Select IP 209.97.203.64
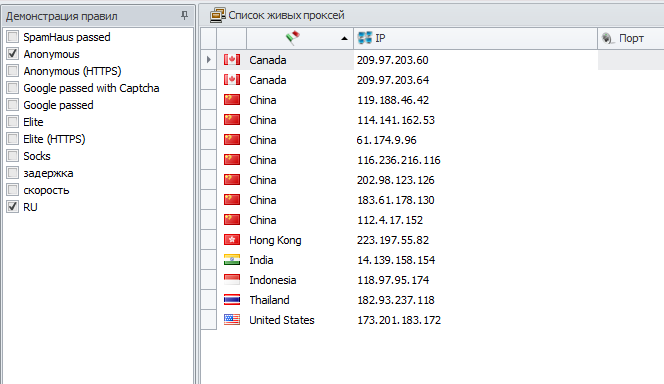Screen dimensions: 664x384 (x=393, y=80)
